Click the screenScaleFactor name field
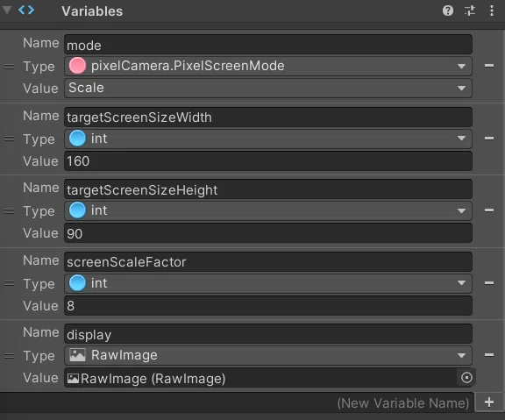This screenshot has width=505, height=420. click(x=268, y=262)
